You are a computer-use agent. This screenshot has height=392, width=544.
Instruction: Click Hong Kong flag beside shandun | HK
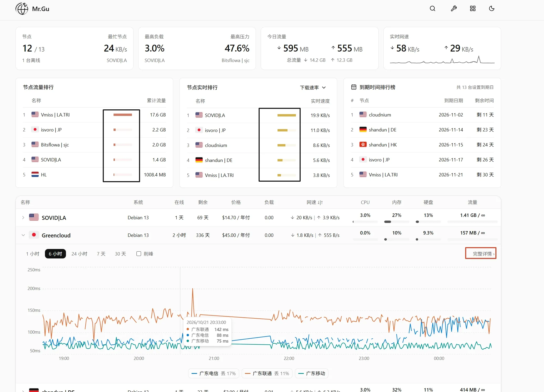(x=363, y=145)
